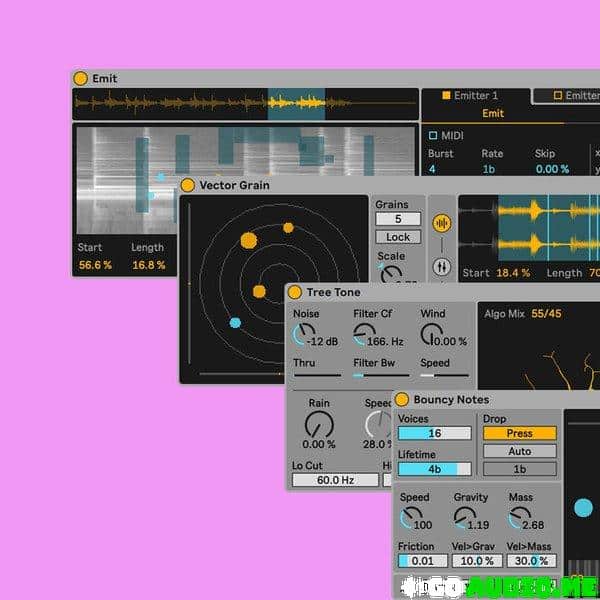Click the Emit Length value 16.8 %
This screenshot has height=600, width=600.
pos(148,265)
